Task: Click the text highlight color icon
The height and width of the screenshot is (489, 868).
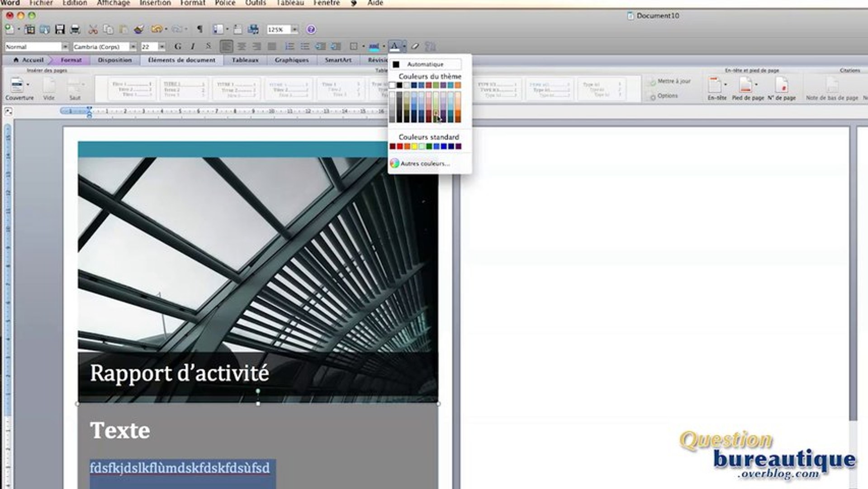Action: tap(374, 46)
